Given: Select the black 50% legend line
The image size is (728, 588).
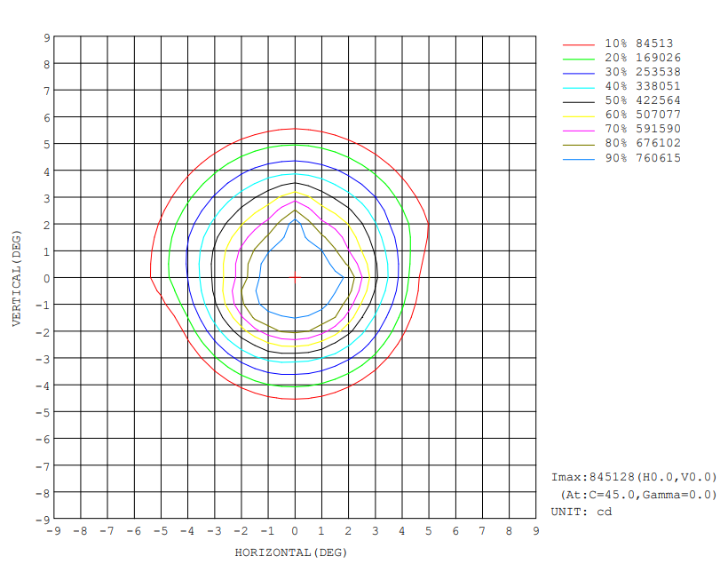Looking at the screenshot, I should (577, 100).
